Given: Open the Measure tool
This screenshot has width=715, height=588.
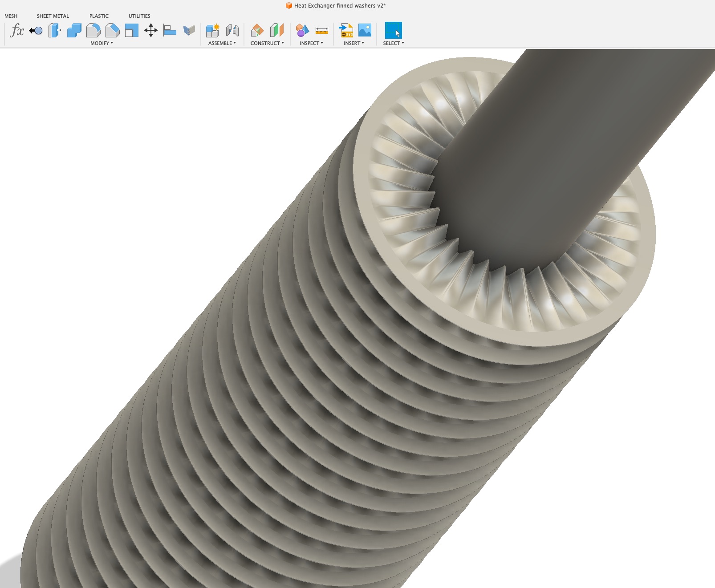Looking at the screenshot, I should coord(321,30).
